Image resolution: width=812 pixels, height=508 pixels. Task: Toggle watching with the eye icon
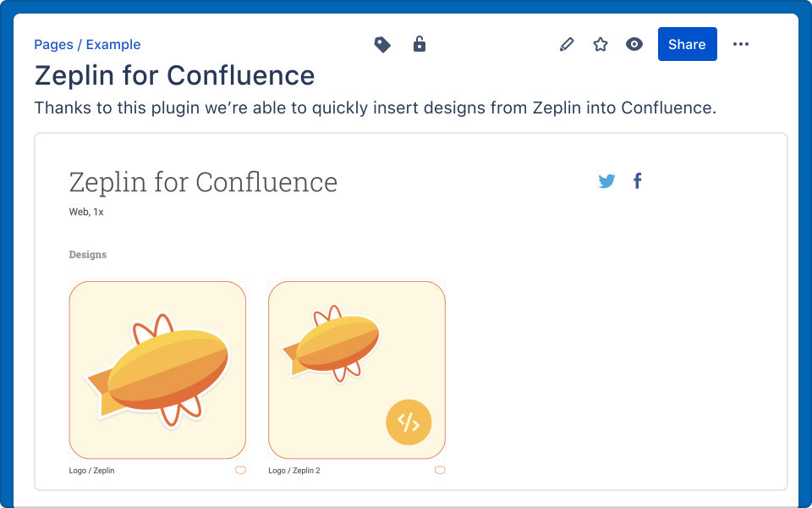coord(634,45)
